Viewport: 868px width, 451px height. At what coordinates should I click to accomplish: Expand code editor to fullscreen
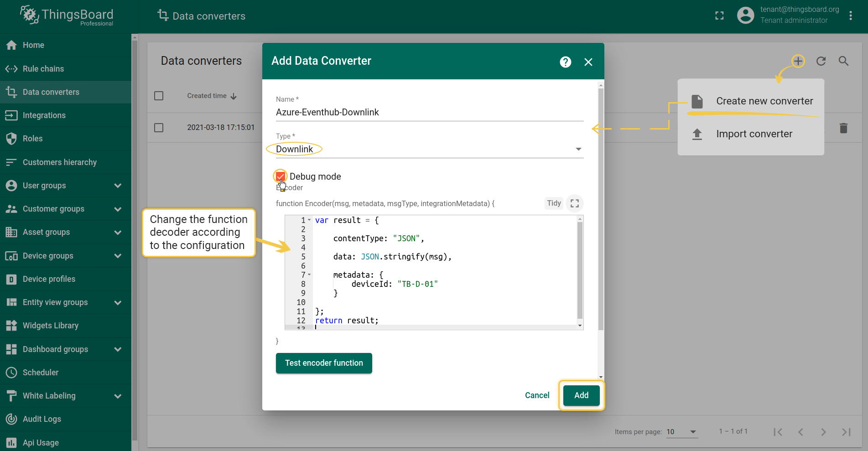click(x=575, y=203)
